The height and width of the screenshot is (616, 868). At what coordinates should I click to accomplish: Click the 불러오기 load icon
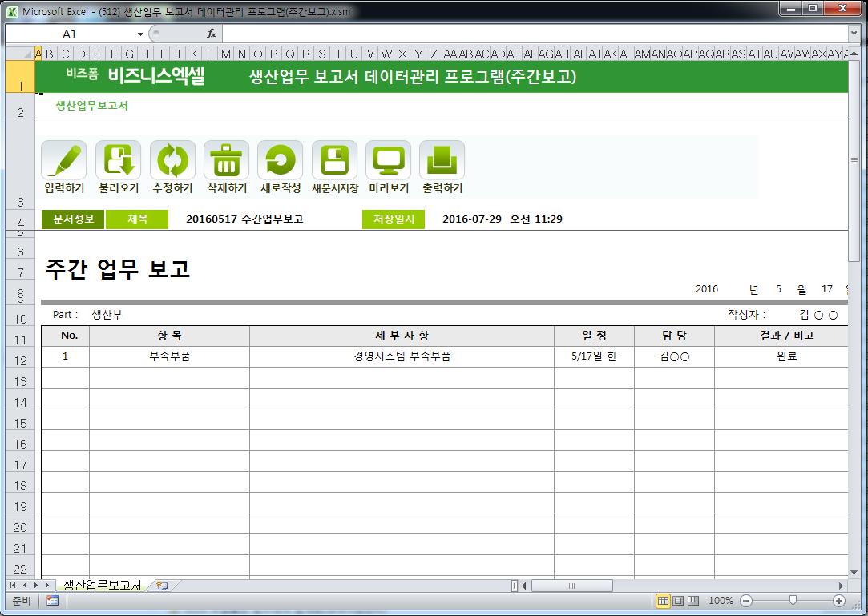pyautogui.click(x=118, y=161)
